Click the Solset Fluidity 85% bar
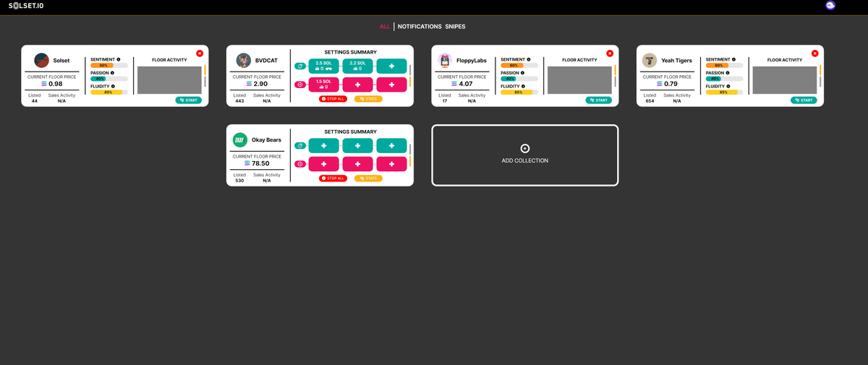 click(x=109, y=93)
